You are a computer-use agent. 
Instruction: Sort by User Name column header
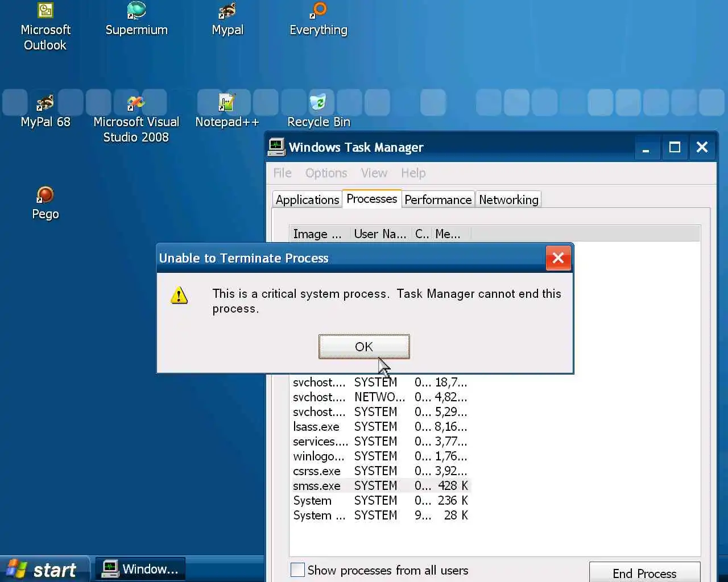tap(380, 234)
